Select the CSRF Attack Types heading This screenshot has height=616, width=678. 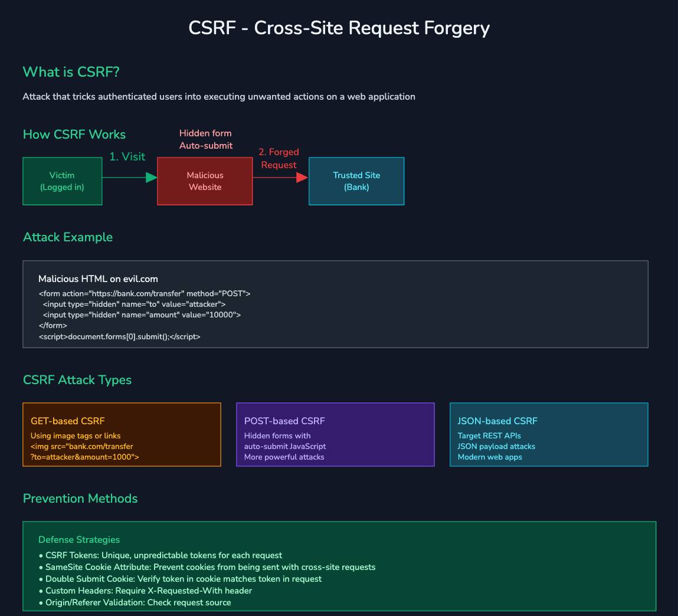(x=77, y=380)
